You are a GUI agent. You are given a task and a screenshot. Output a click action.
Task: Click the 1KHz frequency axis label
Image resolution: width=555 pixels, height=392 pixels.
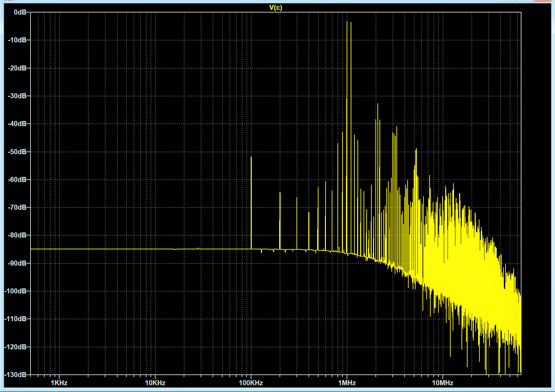[59, 383]
